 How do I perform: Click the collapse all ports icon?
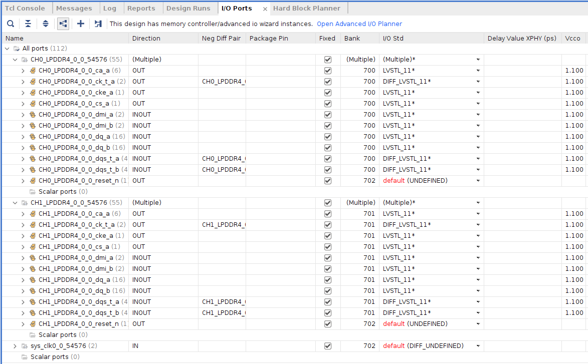[x=28, y=24]
